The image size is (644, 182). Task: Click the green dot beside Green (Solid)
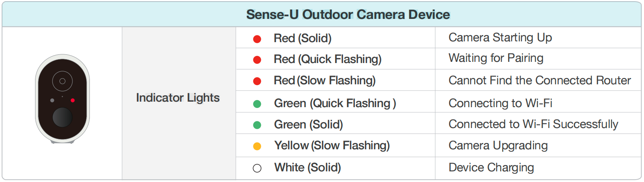click(257, 125)
